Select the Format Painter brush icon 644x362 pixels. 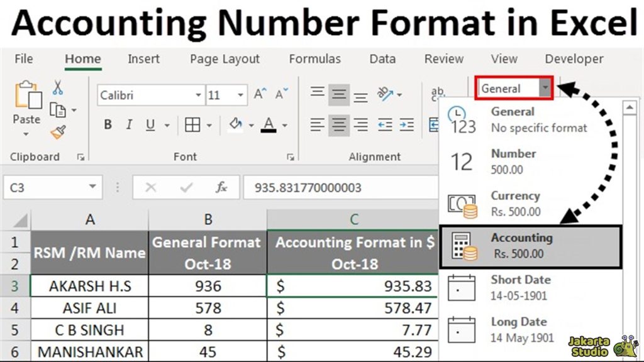pos(58,132)
